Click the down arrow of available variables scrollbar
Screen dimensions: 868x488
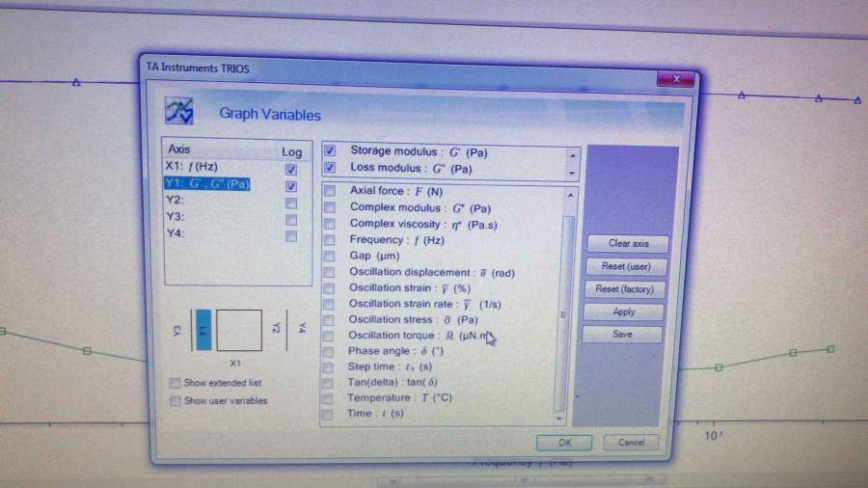(x=559, y=419)
